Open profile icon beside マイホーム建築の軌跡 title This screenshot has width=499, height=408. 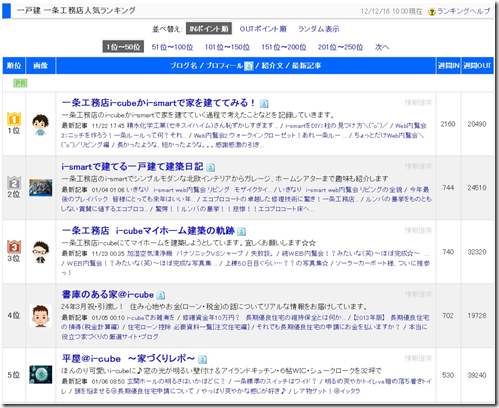coord(242,231)
